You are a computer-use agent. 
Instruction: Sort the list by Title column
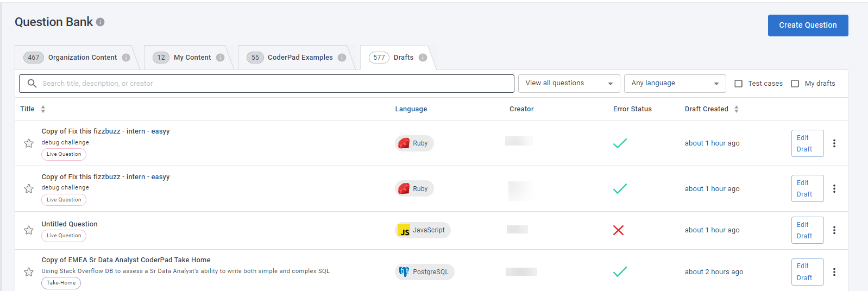43,109
